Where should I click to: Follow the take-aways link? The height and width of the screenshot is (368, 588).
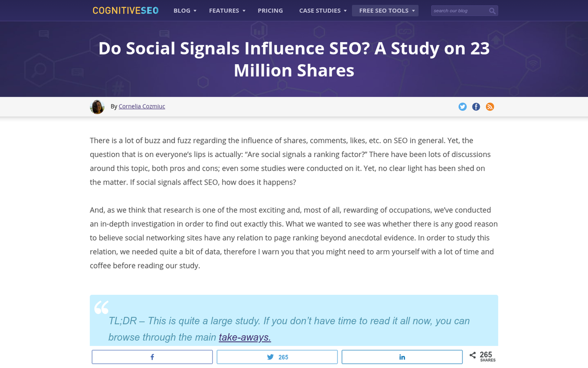[x=245, y=337]
